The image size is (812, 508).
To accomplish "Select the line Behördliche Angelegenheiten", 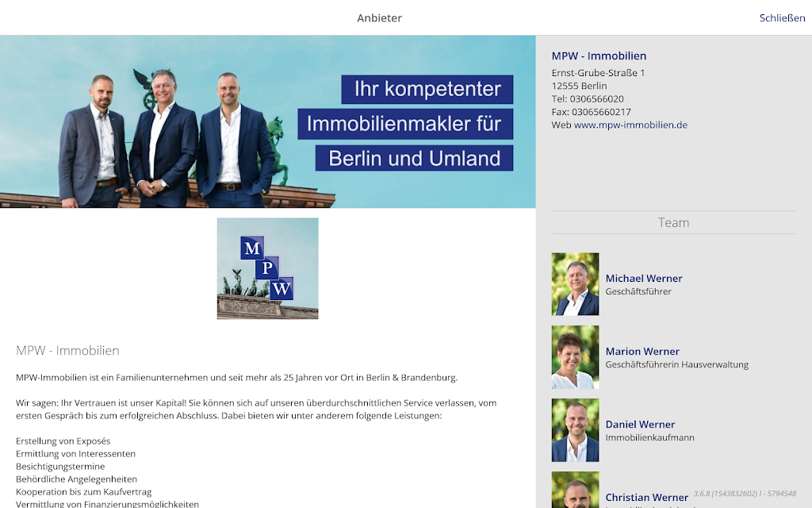I will click(77, 479).
